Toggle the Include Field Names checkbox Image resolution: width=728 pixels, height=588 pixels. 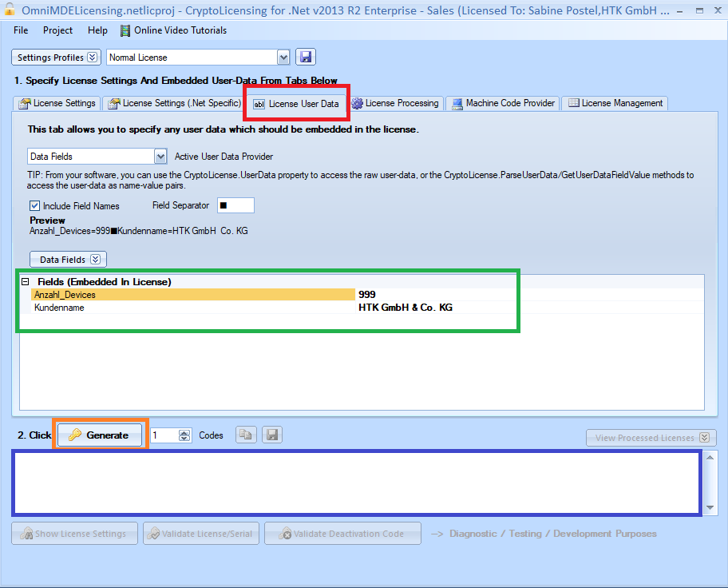point(35,205)
